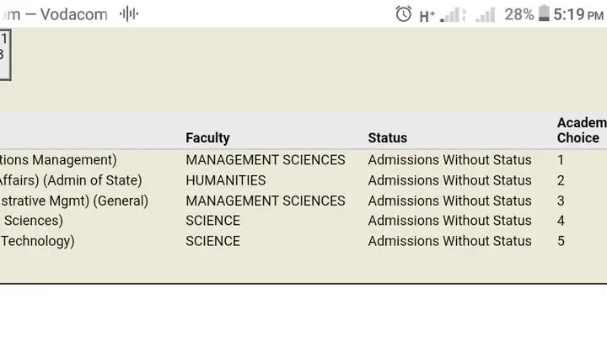Tap the Vodacom carrier label

coord(74,14)
